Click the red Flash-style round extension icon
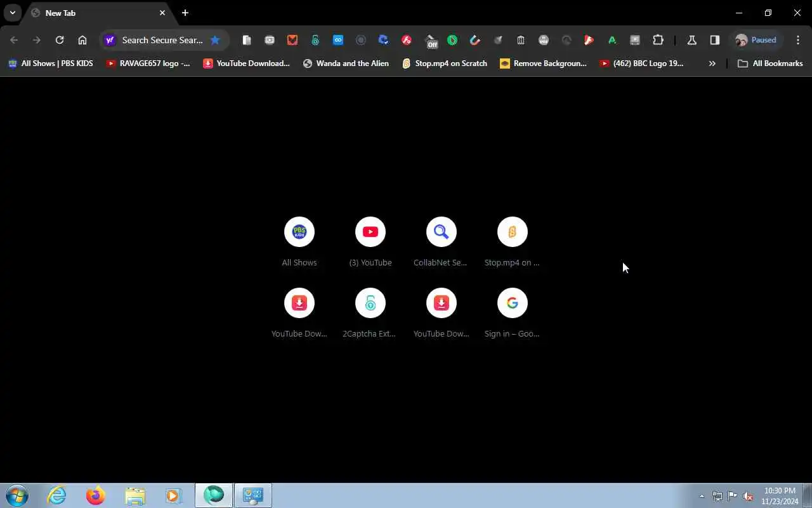The width and height of the screenshot is (812, 508). pyautogui.click(x=407, y=40)
